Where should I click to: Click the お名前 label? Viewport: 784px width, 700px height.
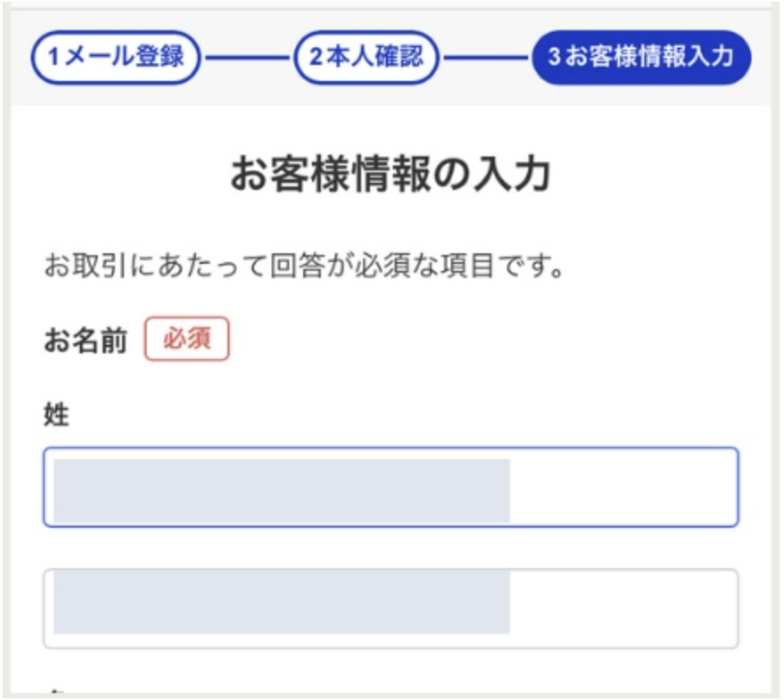click(x=86, y=341)
